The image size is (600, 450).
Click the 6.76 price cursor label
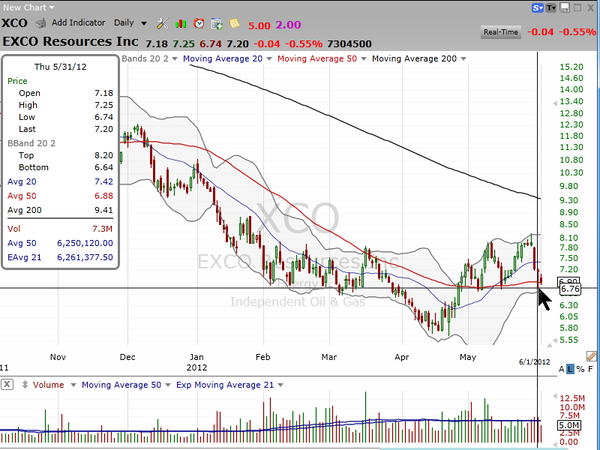pyautogui.click(x=570, y=289)
